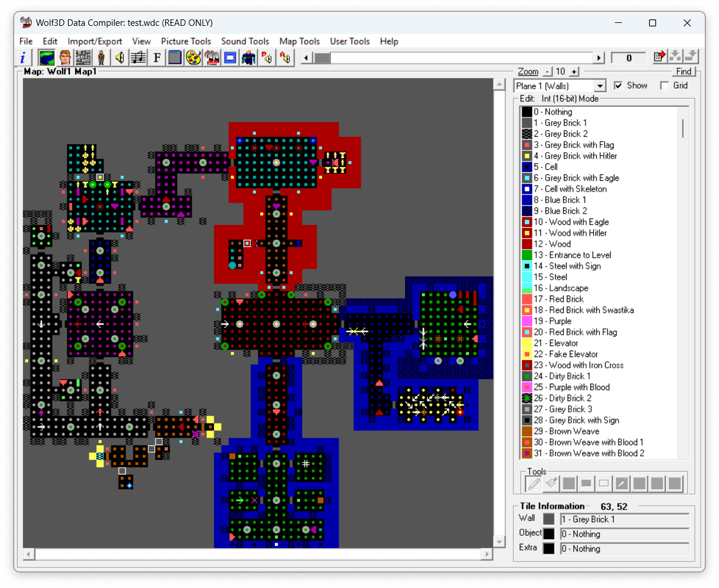
Task: Click the map vertical scrollbar up arrow
Action: (499, 84)
